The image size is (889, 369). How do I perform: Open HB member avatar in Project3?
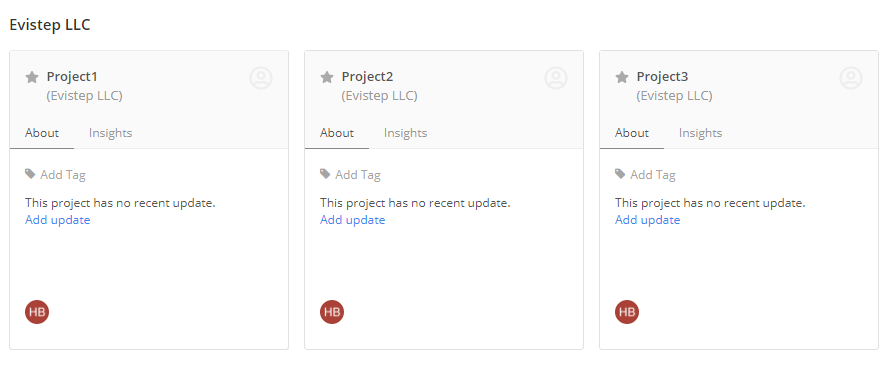pyautogui.click(x=627, y=312)
